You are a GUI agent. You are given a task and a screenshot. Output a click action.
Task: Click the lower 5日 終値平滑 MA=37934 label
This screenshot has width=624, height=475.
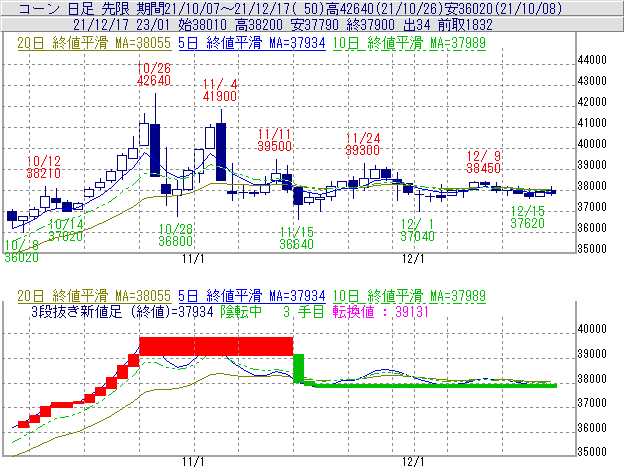(x=252, y=296)
